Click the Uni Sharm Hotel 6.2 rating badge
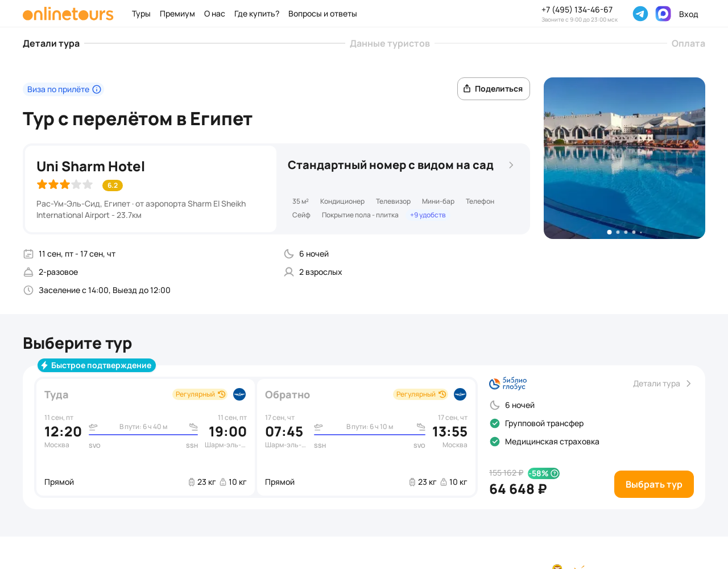The image size is (728, 569). click(113, 185)
